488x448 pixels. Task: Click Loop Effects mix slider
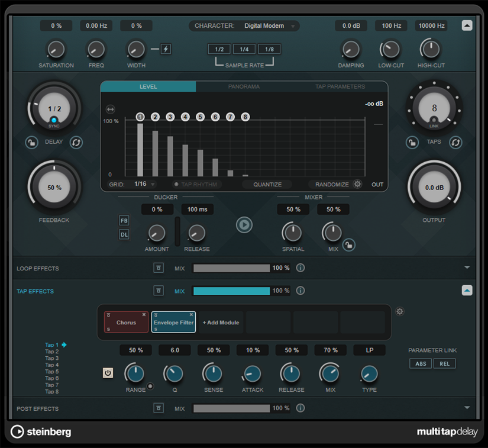point(231,268)
